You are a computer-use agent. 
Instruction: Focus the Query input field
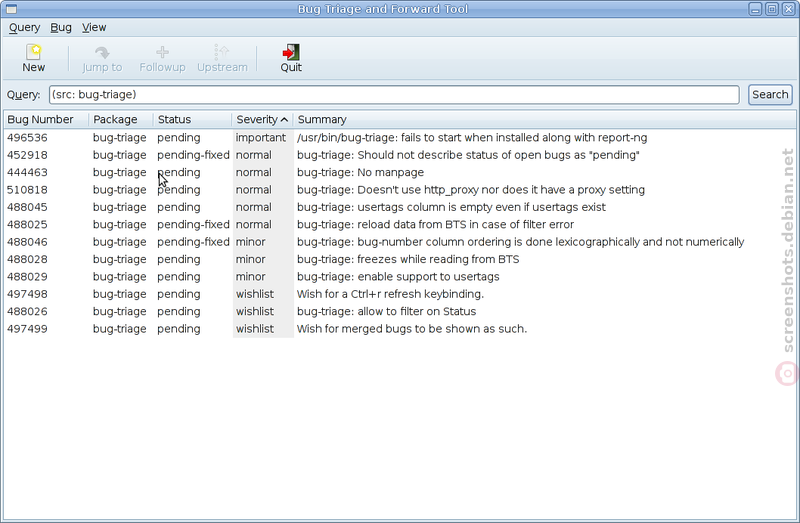394,94
